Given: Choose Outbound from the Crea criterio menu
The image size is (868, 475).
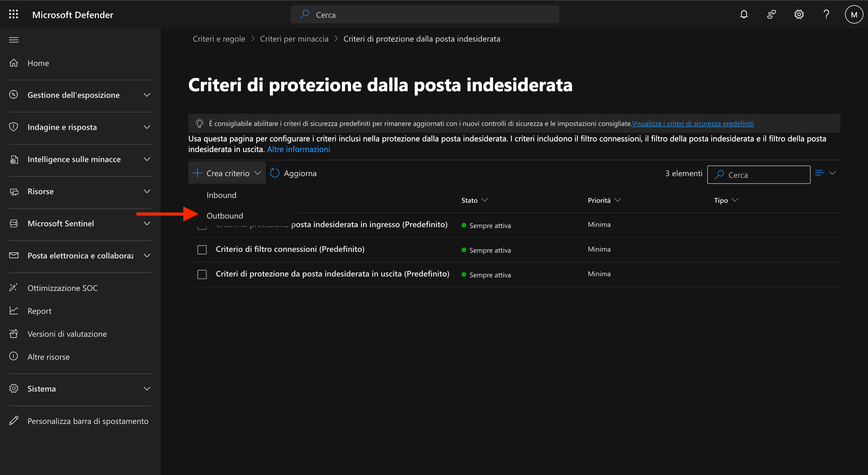Looking at the screenshot, I should point(225,215).
